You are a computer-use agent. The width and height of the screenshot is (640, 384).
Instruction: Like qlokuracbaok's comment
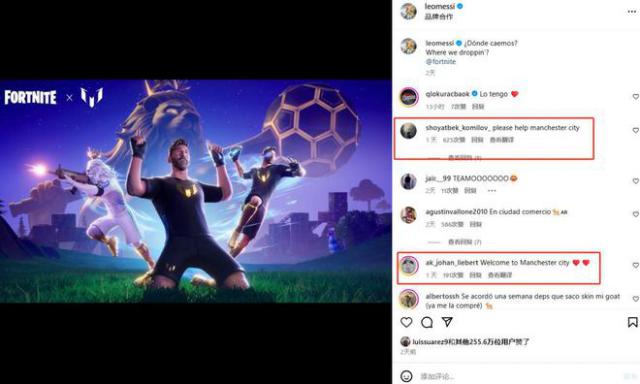click(x=636, y=97)
